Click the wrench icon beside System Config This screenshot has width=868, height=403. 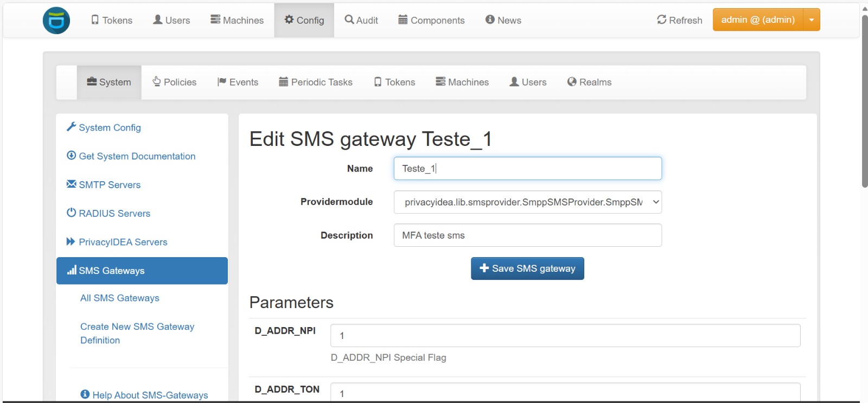[x=71, y=127]
